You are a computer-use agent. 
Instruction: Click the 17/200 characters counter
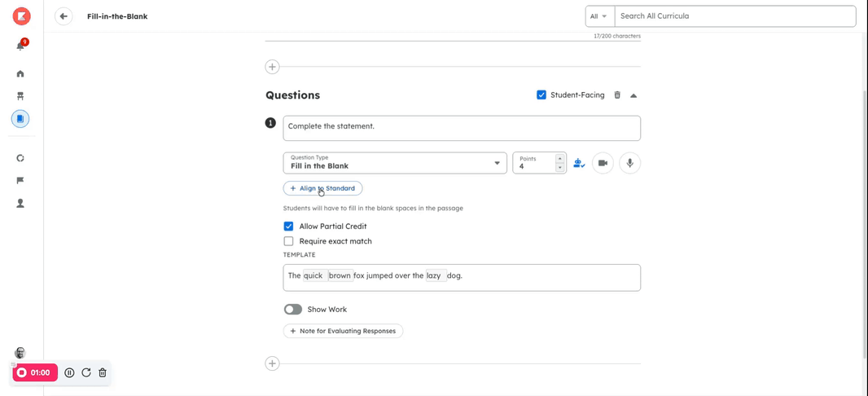[617, 36]
